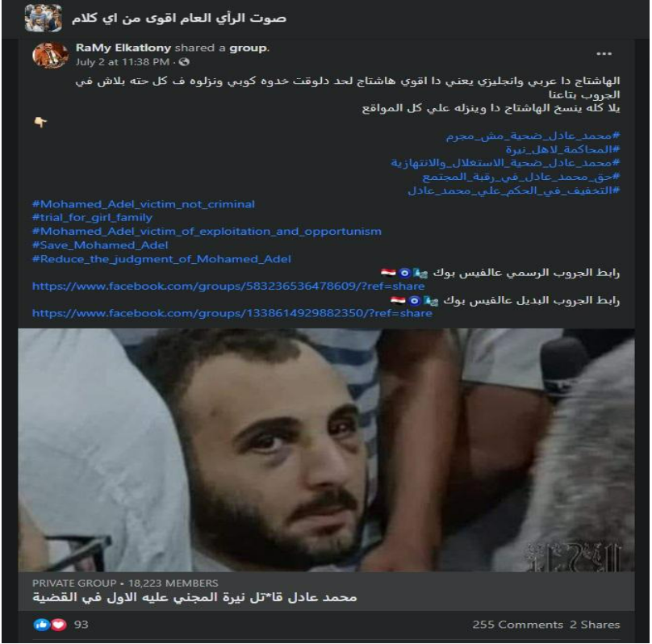Screen dimensions: 652x644
Task: Open the groups/583236536478609 Facebook link
Action: pos(228,286)
